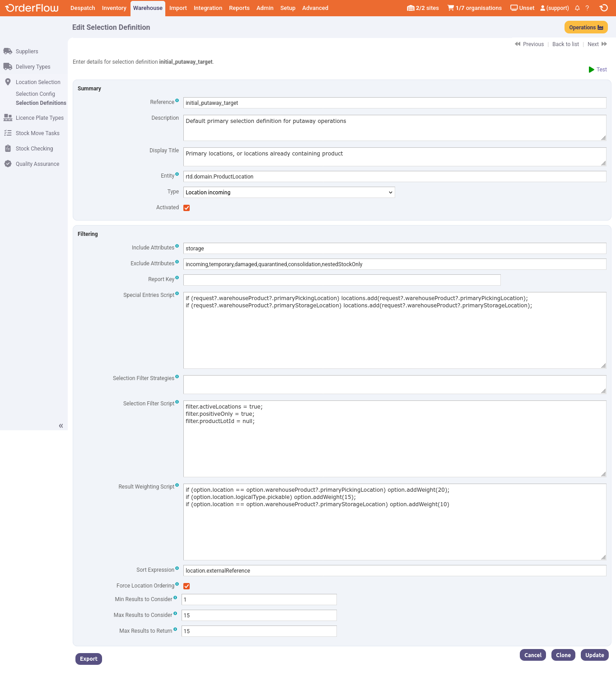This screenshot has width=616, height=682.
Task: Click the Quality Assurance badge icon
Action: (x=8, y=164)
